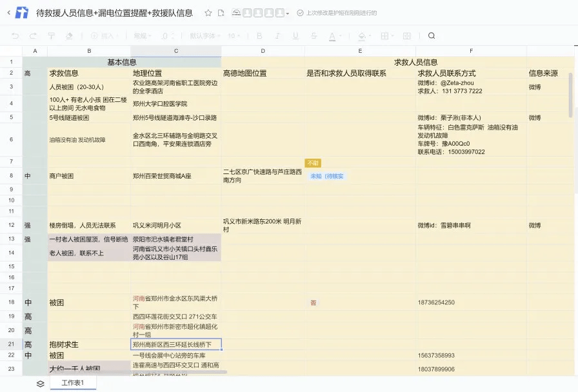
Task: Click the horizontal scrollbar at bottom
Action: click(x=137, y=372)
